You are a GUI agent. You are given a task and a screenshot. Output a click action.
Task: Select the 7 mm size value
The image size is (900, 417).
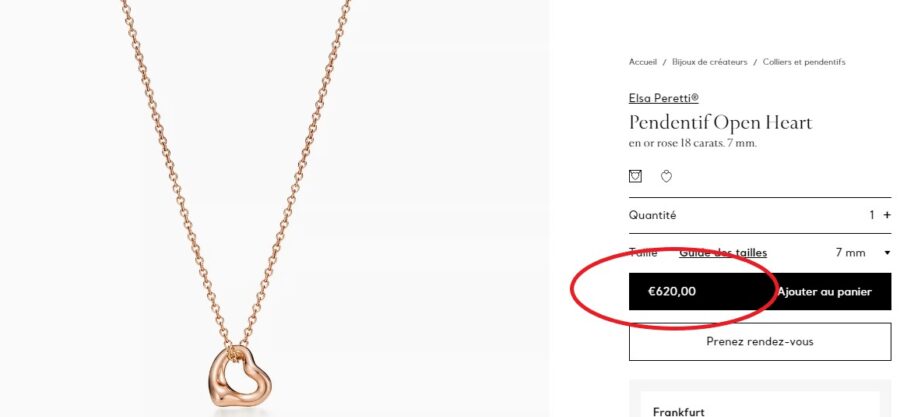(850, 253)
